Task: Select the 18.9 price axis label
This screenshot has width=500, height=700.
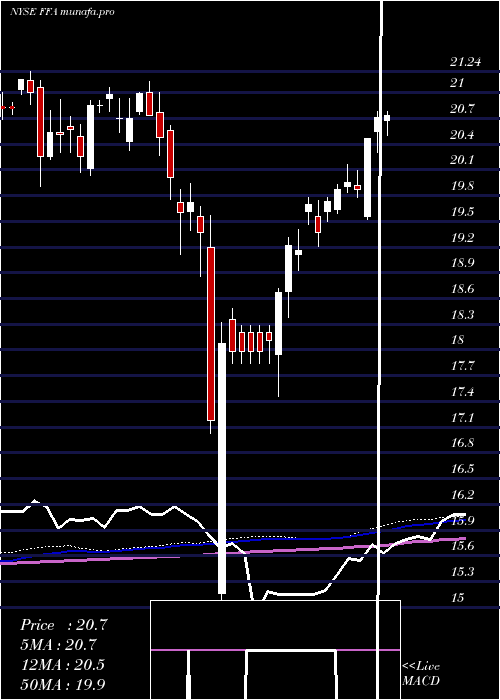Action: click(x=462, y=263)
